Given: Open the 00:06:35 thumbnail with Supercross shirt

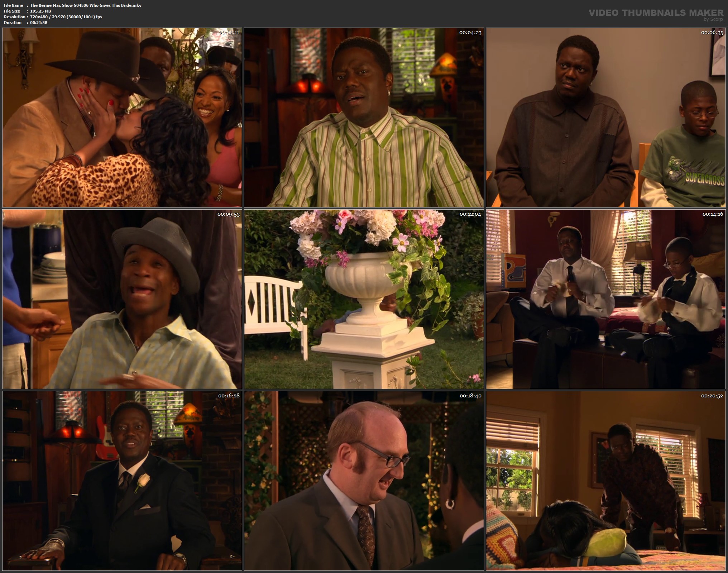Looking at the screenshot, I should click(606, 118).
